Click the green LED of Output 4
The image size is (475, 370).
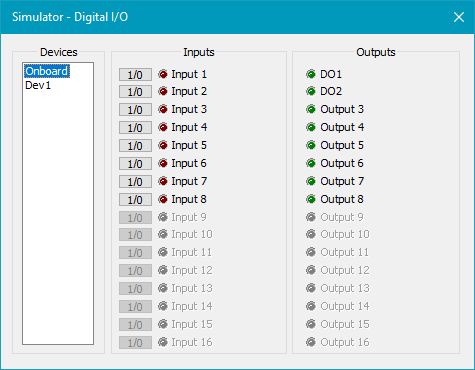(311, 127)
